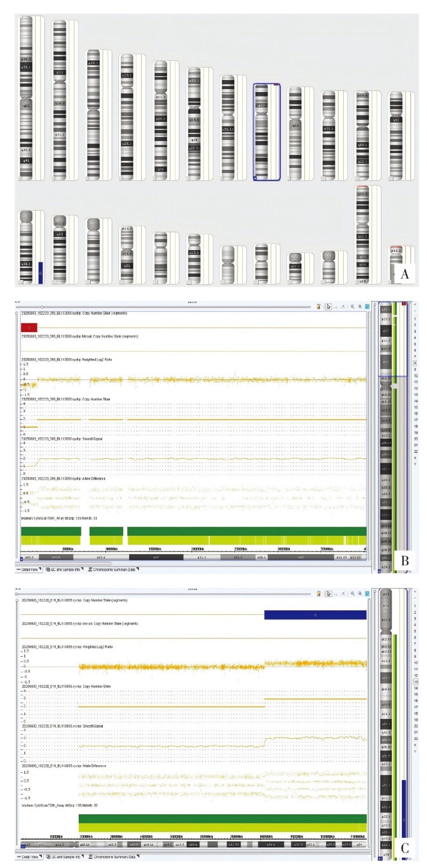
Task: Click the first, largest chromosome ideogram in karyoview
Action: tap(26, 96)
